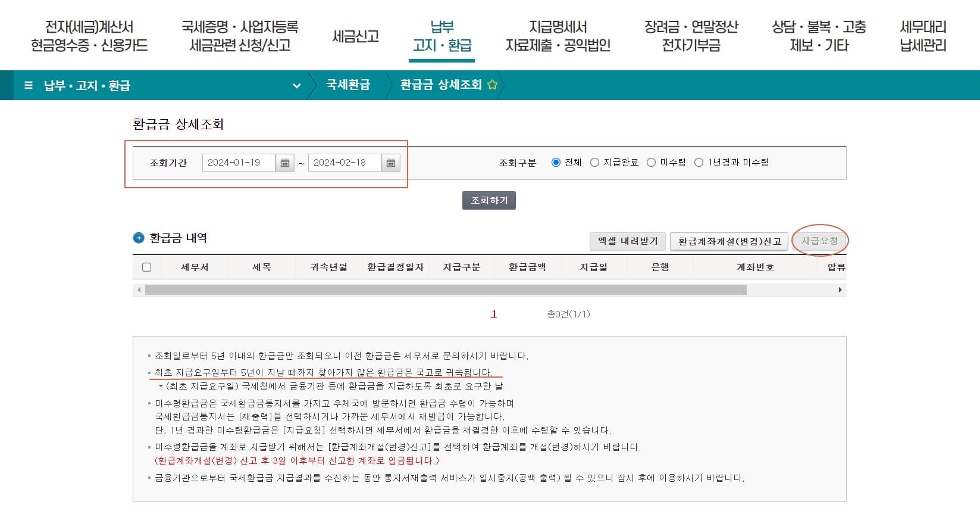Click the start date field 2024-01-19
Viewport: 980px width, 514px height.
(239, 163)
